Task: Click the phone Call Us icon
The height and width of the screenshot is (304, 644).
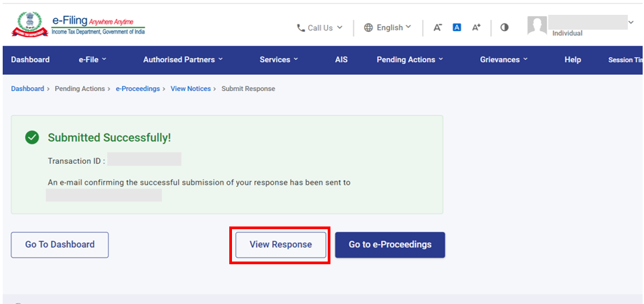Action: click(301, 28)
